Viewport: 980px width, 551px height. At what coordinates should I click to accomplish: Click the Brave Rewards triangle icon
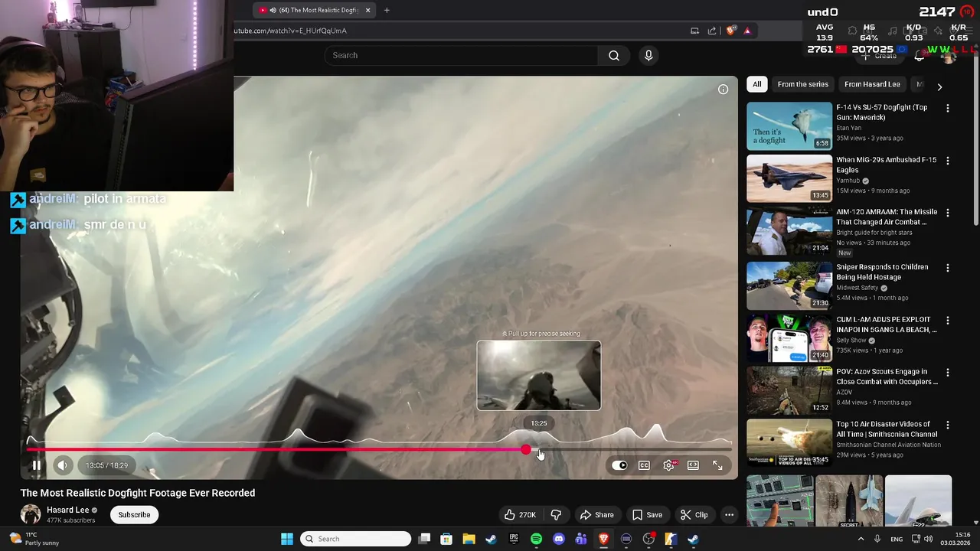747,31
